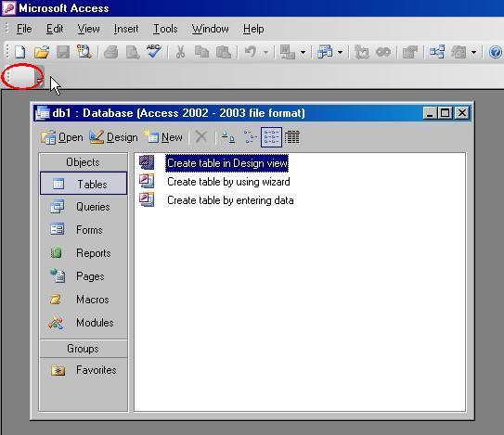The width and height of the screenshot is (504, 435).
Task: Select the Macros object type
Action: [x=84, y=300]
